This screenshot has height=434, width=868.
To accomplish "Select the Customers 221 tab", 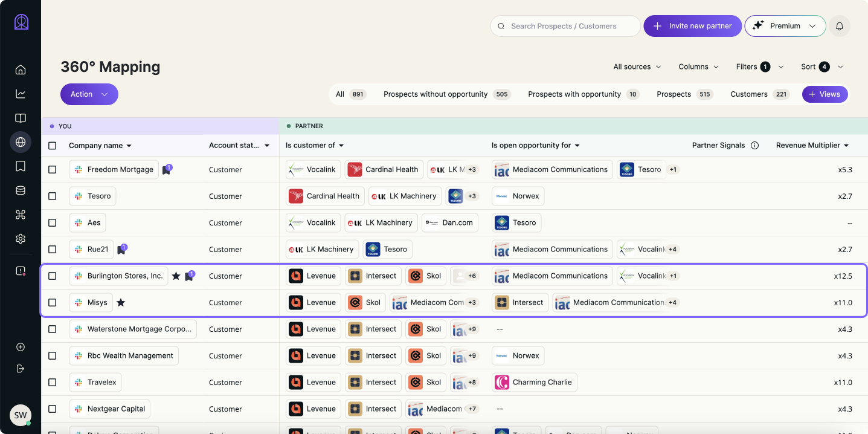I will coord(760,94).
